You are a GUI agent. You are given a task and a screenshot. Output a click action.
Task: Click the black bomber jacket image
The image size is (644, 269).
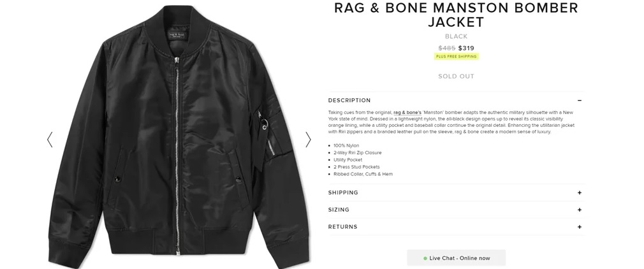pyautogui.click(x=179, y=136)
